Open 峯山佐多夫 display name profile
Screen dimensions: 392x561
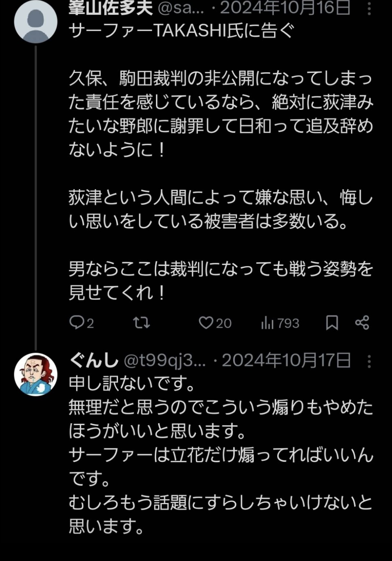[x=111, y=8]
